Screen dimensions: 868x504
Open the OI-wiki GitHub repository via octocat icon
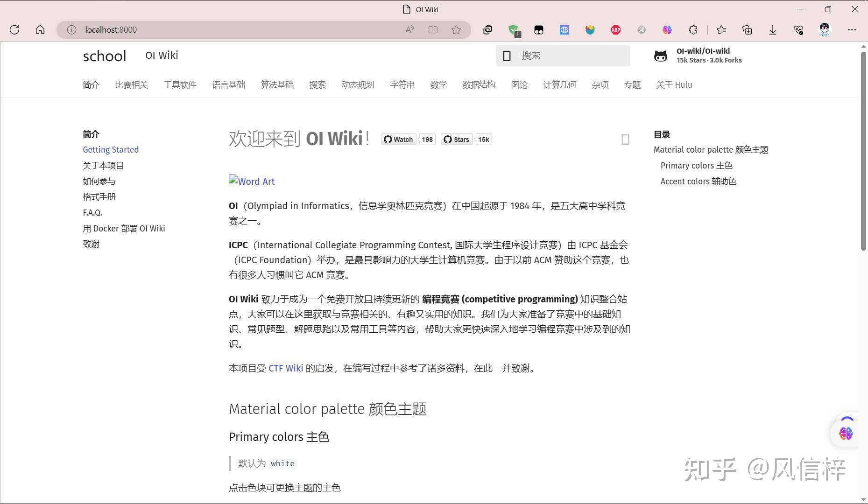pyautogui.click(x=661, y=55)
